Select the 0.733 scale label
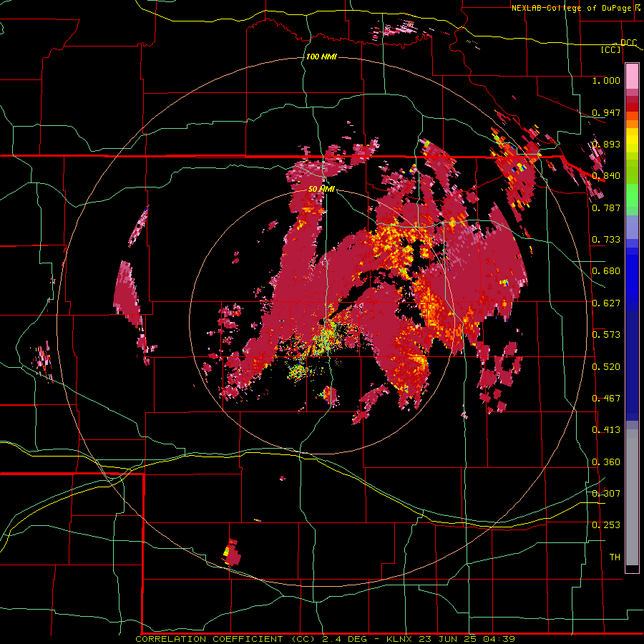 tap(606, 240)
